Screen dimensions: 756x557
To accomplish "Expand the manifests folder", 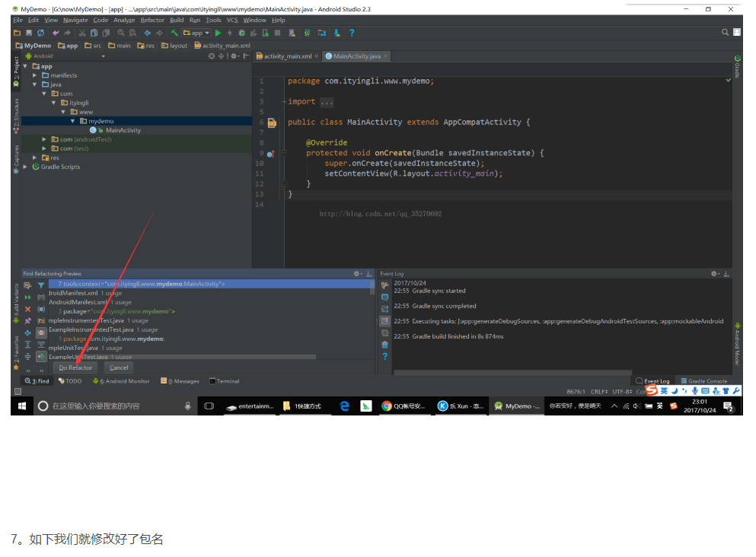I will point(35,75).
